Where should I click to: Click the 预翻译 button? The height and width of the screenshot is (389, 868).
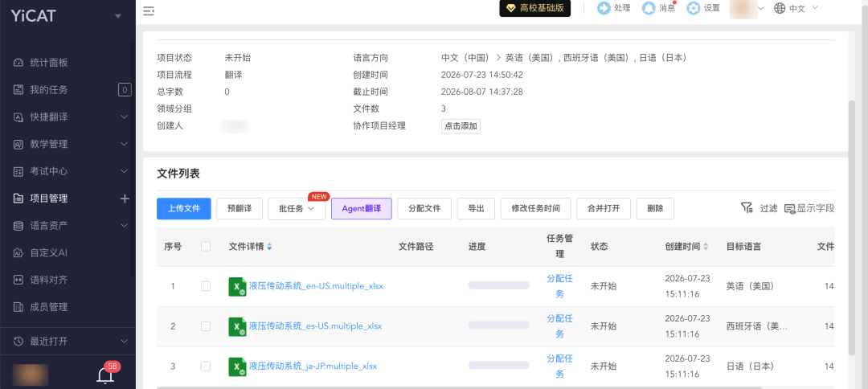tap(240, 209)
